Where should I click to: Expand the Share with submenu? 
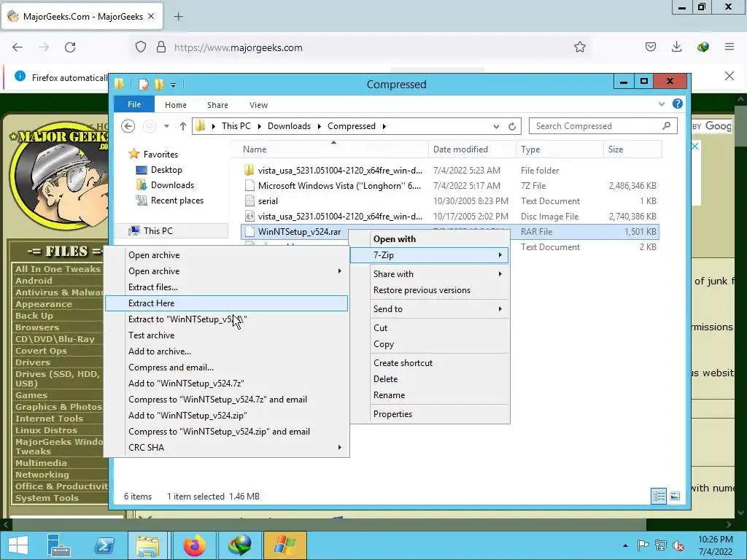click(x=429, y=274)
